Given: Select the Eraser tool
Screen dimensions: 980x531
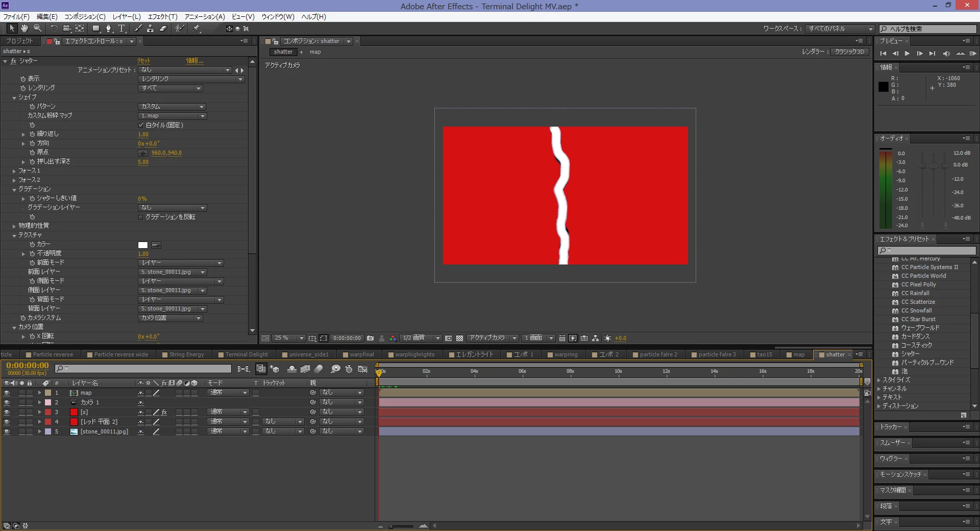Looking at the screenshot, I should coord(163,29).
